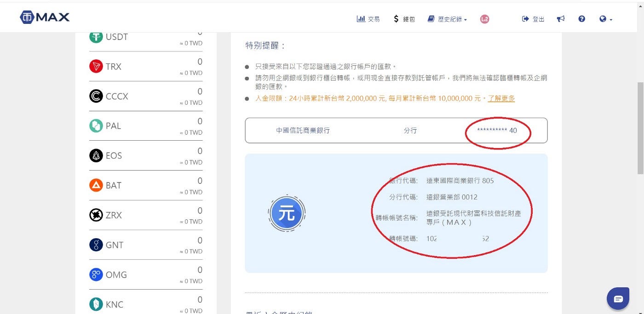644x314 pixels.
Task: Click the MAX logo in header
Action: click(x=45, y=17)
